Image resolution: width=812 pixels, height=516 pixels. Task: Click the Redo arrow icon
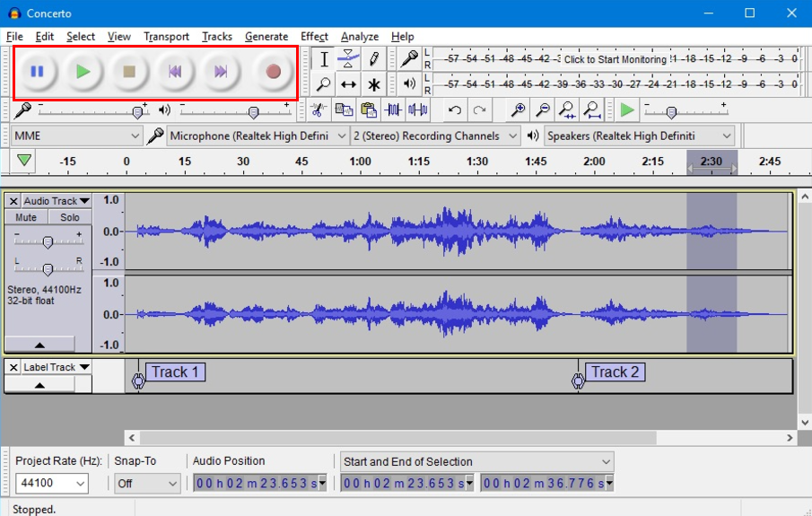pyautogui.click(x=479, y=109)
